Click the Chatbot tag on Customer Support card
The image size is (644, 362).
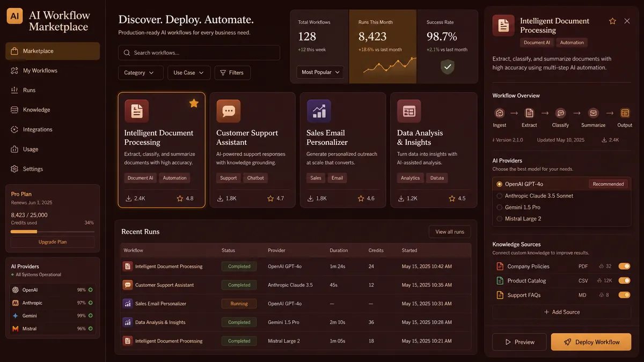(255, 178)
